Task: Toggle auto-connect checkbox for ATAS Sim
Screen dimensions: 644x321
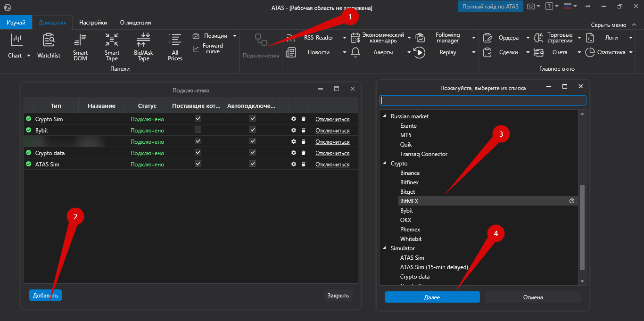Action: [x=253, y=164]
